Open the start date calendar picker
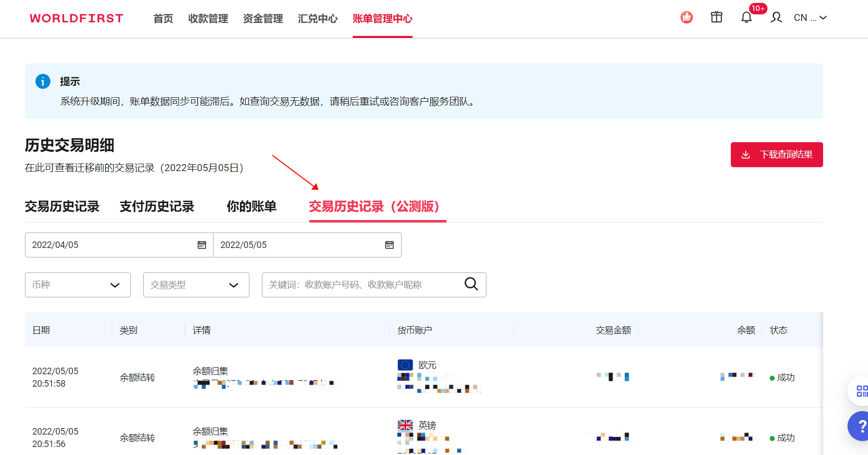 pyautogui.click(x=202, y=244)
